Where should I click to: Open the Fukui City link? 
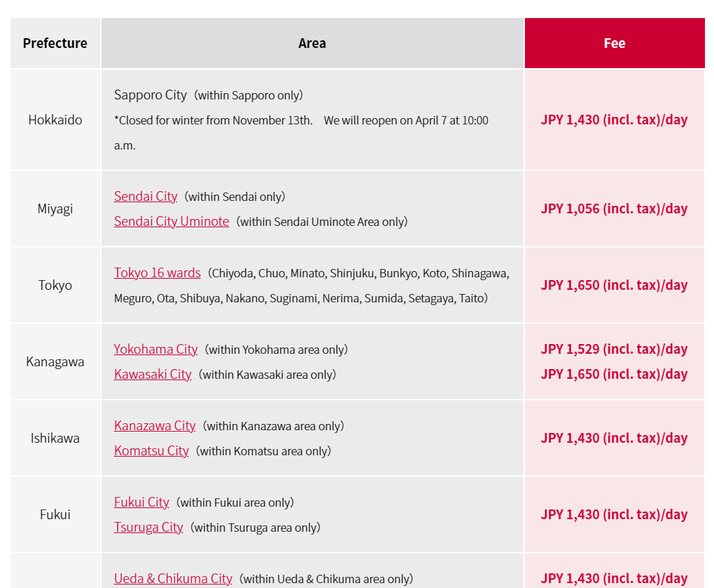pyautogui.click(x=141, y=502)
